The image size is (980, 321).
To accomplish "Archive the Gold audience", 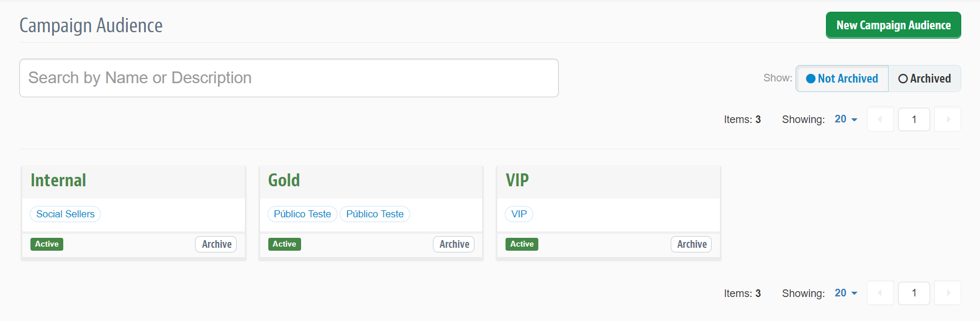I will pyautogui.click(x=454, y=244).
